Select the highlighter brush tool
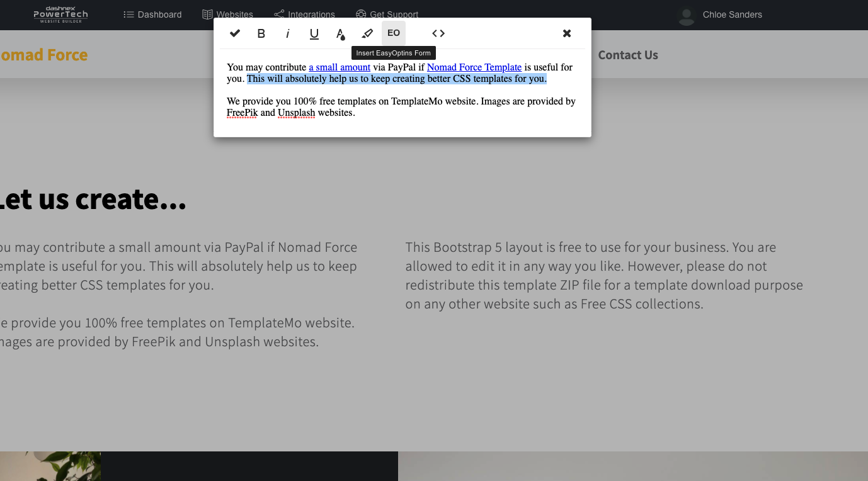Screen dimensions: 868x481 [x=367, y=33]
